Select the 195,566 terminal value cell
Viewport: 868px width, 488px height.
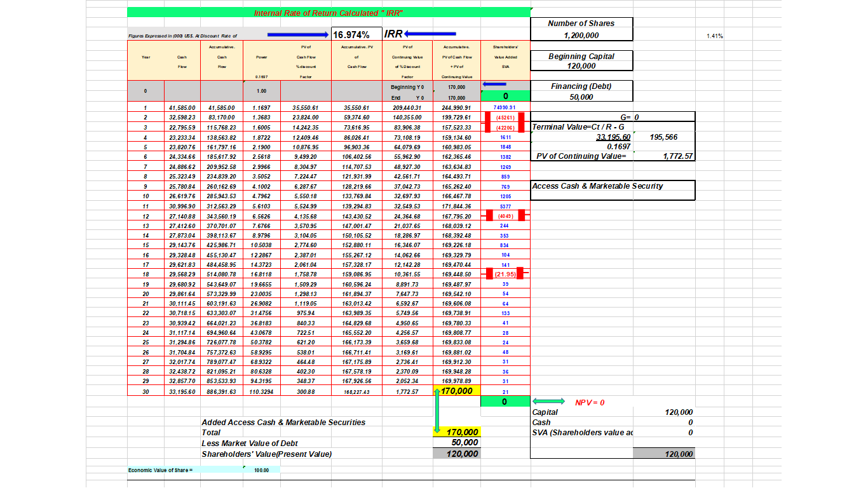pos(664,137)
